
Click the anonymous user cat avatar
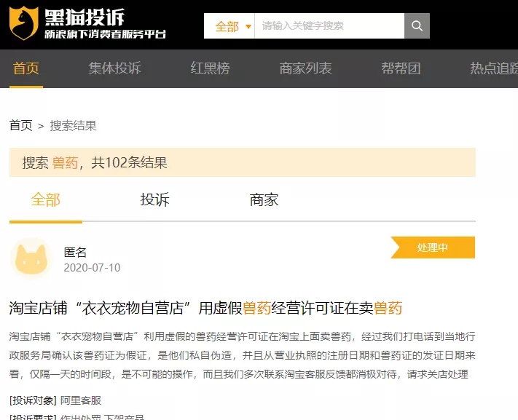click(31, 258)
